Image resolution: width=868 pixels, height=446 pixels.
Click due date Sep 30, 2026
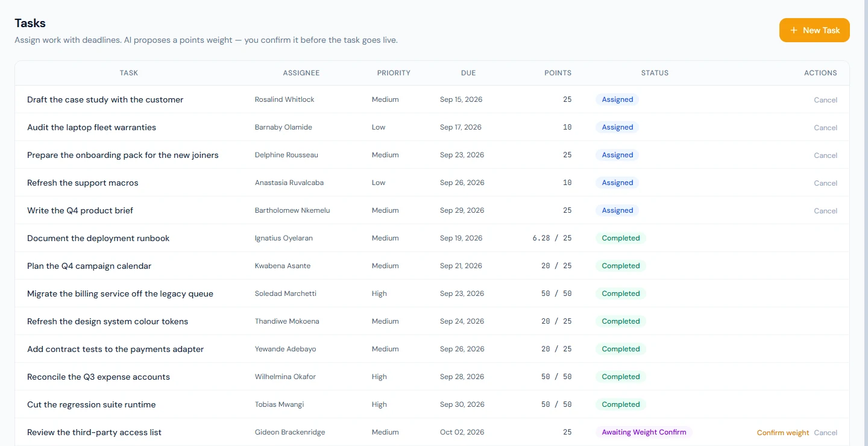(x=462, y=404)
